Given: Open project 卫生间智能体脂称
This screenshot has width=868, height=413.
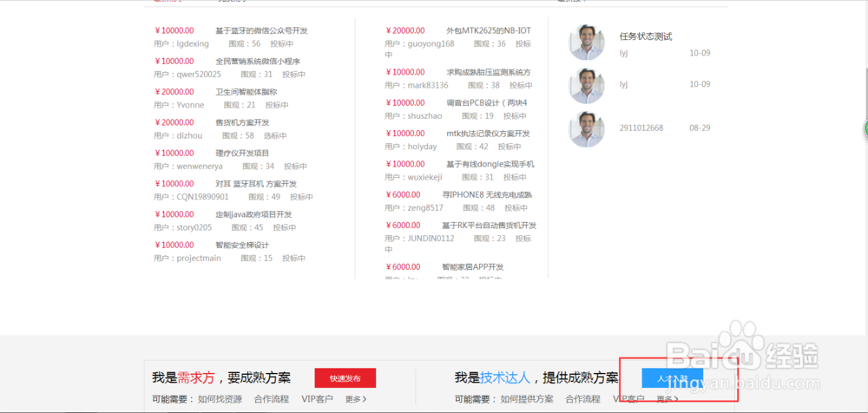Looking at the screenshot, I should tap(247, 92).
